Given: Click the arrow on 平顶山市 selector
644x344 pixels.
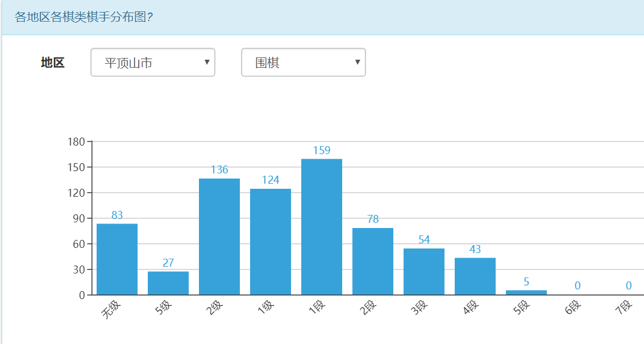Looking at the screenshot, I should (207, 62).
